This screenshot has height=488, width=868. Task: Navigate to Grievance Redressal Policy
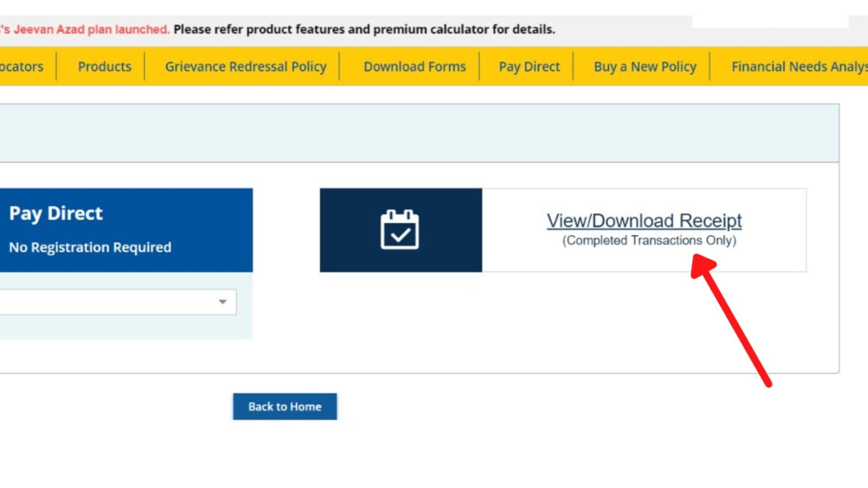tap(245, 67)
